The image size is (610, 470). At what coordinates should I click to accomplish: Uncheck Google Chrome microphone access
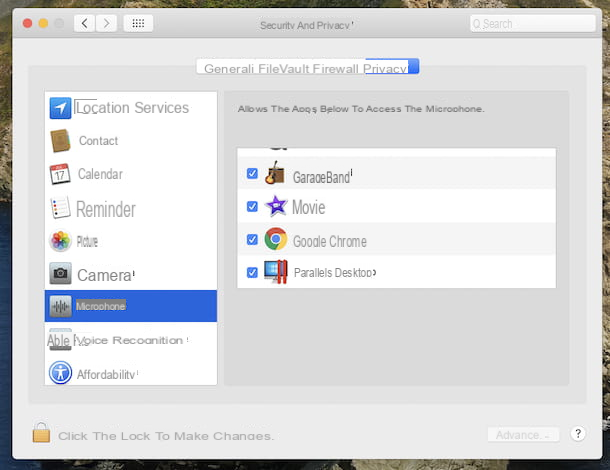coord(252,239)
